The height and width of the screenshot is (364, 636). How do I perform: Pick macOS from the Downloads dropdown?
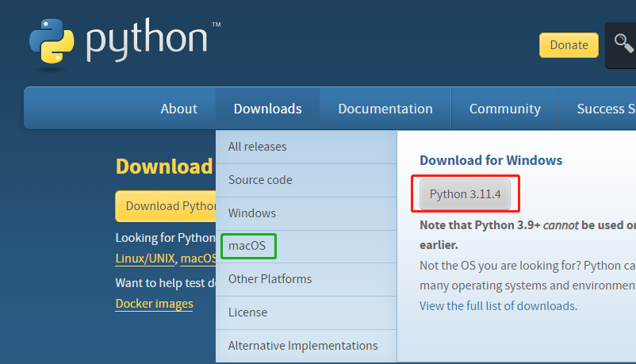coord(249,246)
